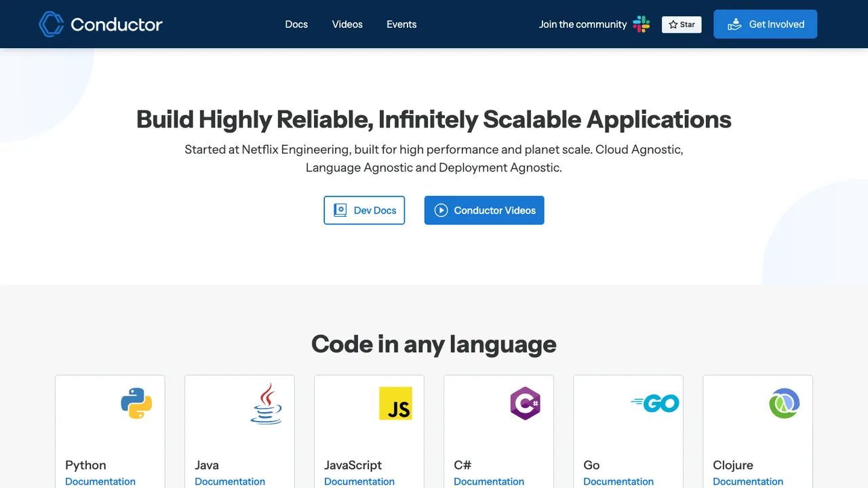Select the Java coffee cup logo

[266, 403]
